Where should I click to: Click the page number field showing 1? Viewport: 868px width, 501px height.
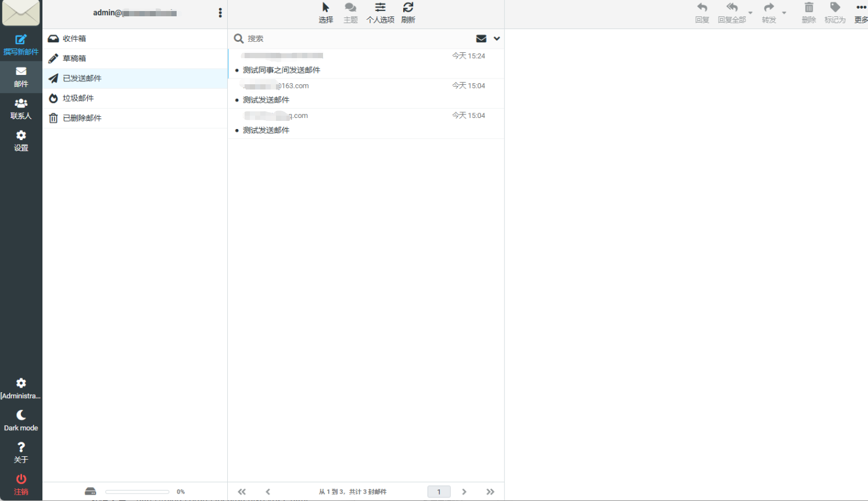pyautogui.click(x=439, y=492)
